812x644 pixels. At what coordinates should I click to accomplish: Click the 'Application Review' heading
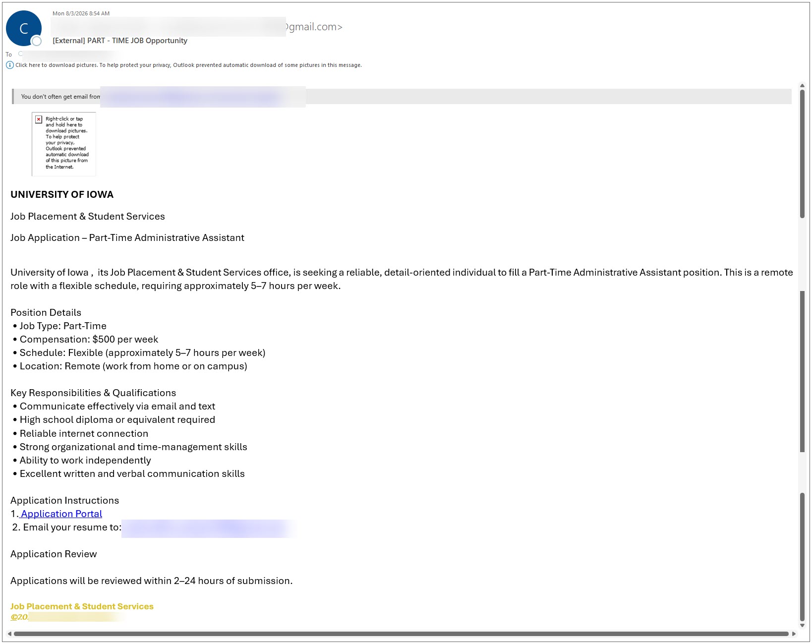pos(54,554)
